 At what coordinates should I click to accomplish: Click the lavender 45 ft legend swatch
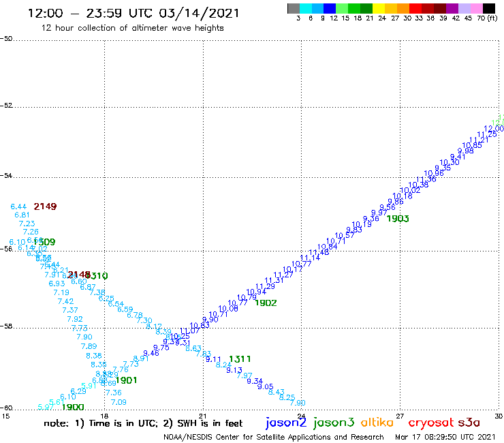pos(464,8)
